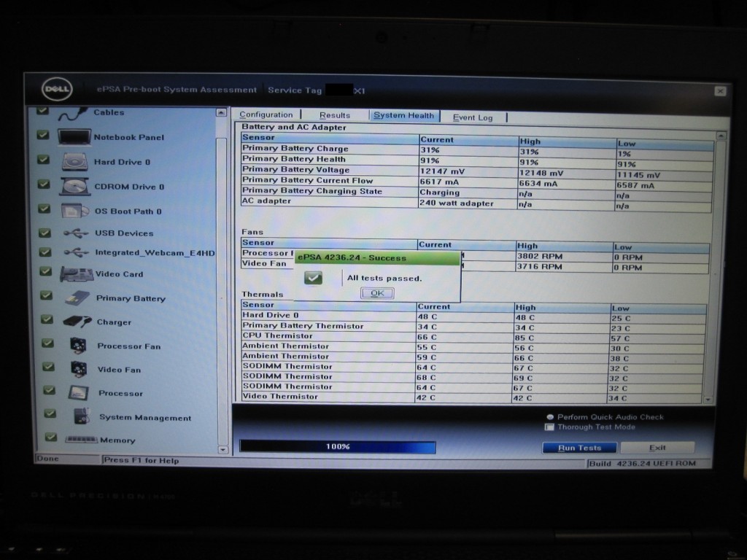Select the OS Boot Path 0 icon
Screen dimensions: 747x560
[75, 211]
